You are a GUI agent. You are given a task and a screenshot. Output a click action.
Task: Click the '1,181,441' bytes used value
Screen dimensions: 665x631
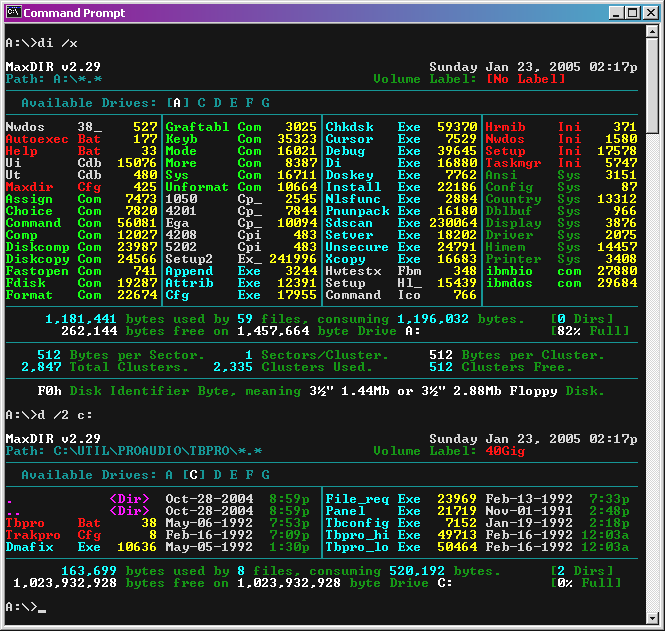click(81, 319)
